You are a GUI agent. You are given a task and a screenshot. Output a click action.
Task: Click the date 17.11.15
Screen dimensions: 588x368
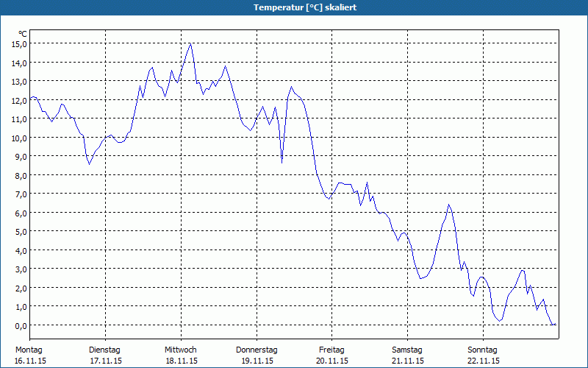tap(106, 361)
